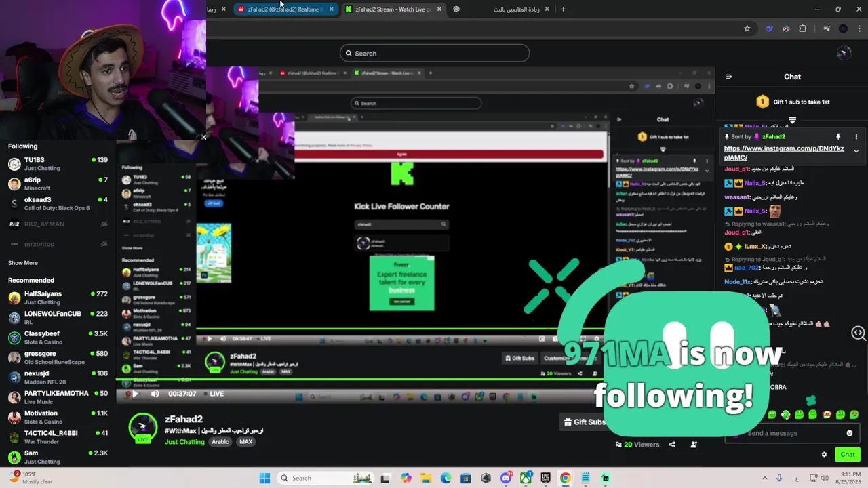The image size is (868, 488).
Task: Switch to zFahad2 Stream Watch Live tab
Action: click(x=393, y=9)
